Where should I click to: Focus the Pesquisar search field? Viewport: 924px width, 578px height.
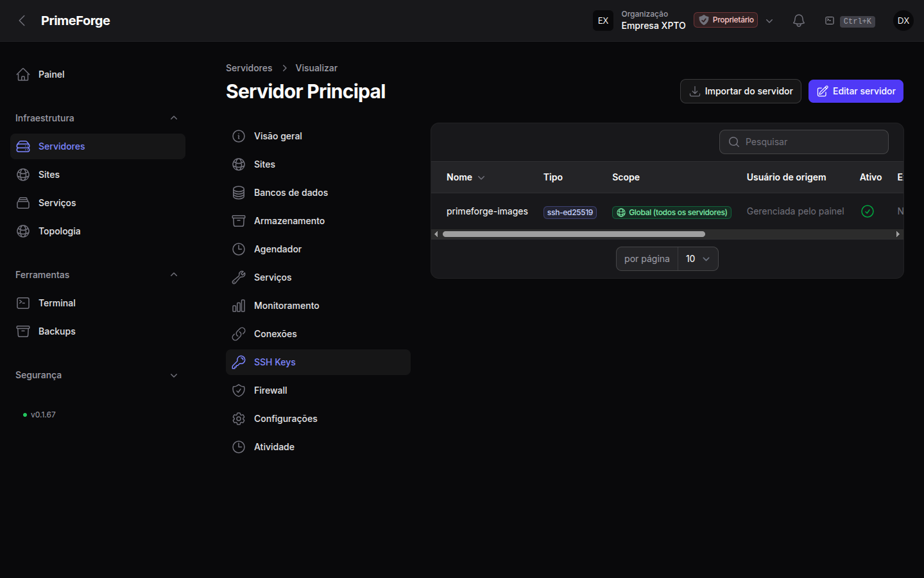(x=804, y=142)
